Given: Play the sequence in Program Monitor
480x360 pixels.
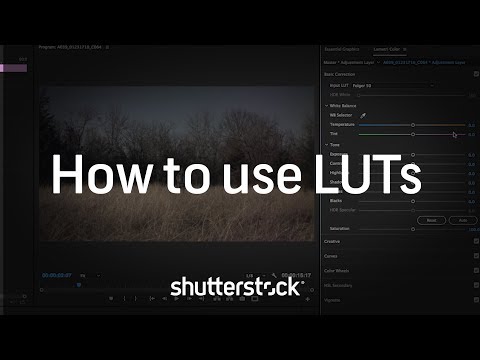Looking at the screenshot, I should pyautogui.click(x=177, y=299).
